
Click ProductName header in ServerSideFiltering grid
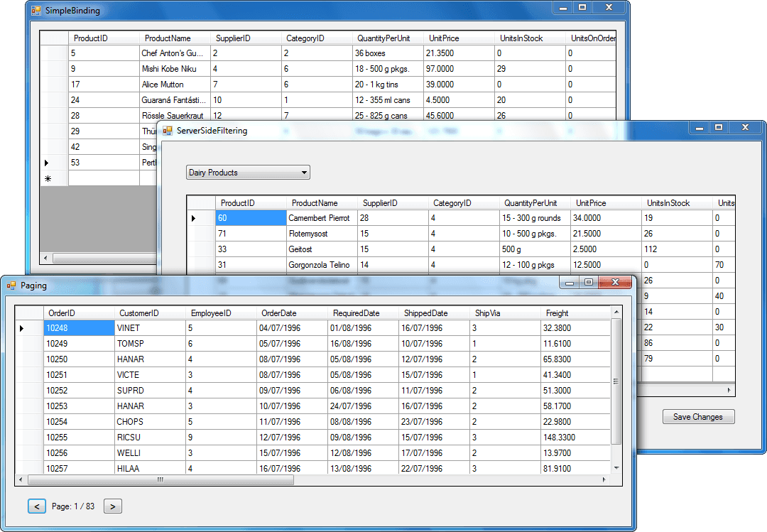click(x=322, y=202)
